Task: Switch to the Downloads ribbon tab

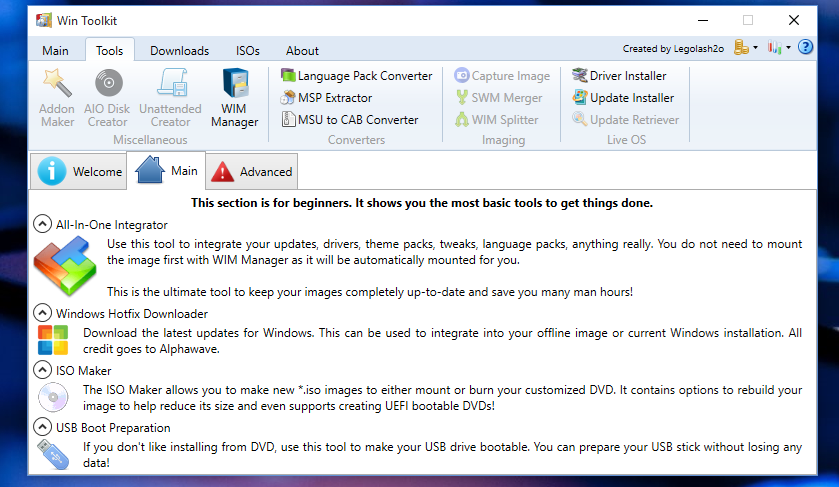Action: (179, 51)
